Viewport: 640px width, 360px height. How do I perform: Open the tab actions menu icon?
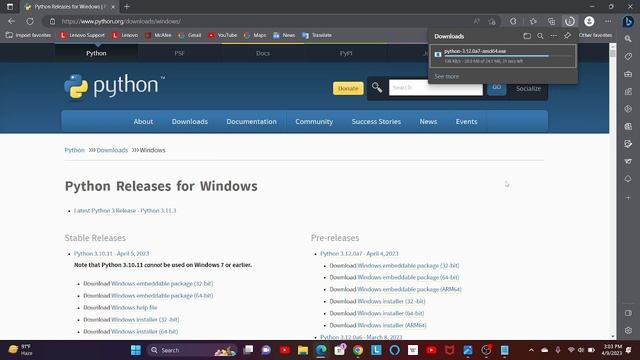pyautogui.click(x=10, y=7)
